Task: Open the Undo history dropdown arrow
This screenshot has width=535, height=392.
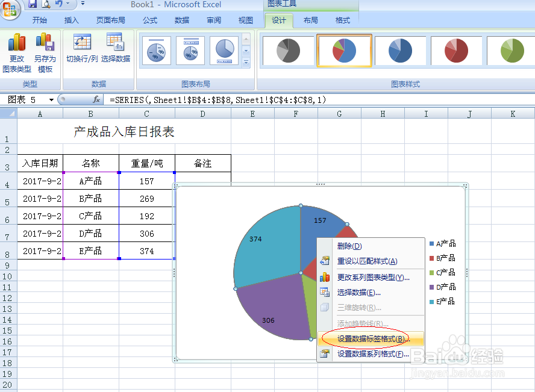Action: click(67, 4)
